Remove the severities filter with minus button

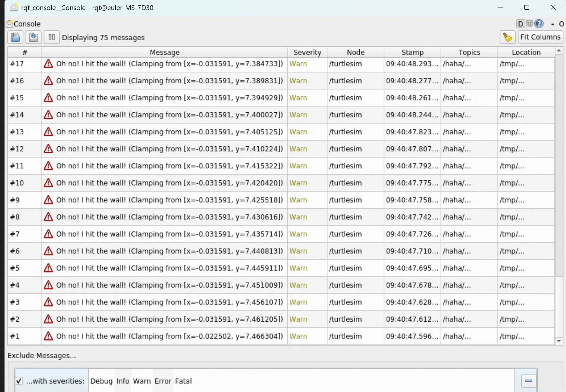[x=529, y=381]
